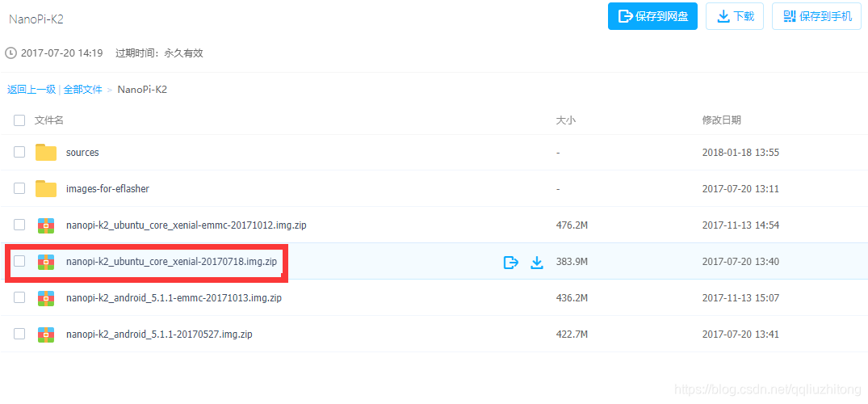Click the clock icon next to share date
The image size is (868, 404).
pyautogui.click(x=10, y=53)
